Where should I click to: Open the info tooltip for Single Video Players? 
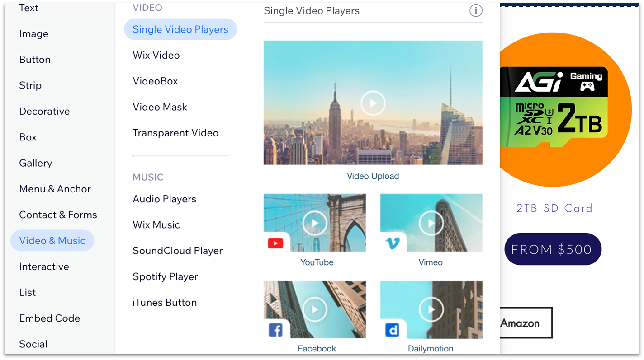[475, 11]
